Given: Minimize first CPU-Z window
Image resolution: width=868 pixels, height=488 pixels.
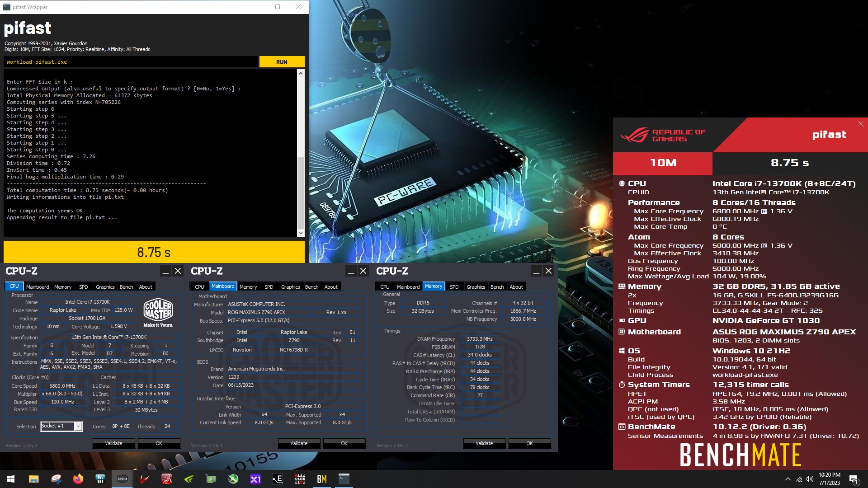Looking at the screenshot, I should 165,271.
